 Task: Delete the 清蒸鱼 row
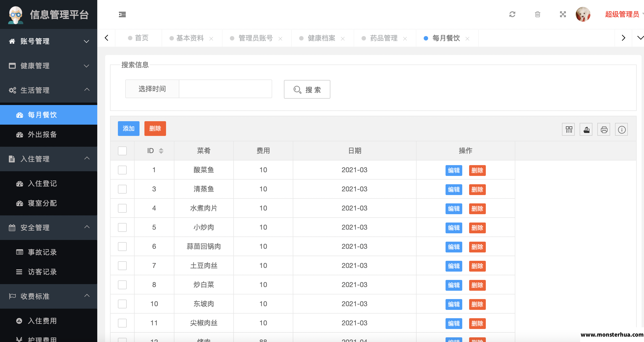point(477,190)
